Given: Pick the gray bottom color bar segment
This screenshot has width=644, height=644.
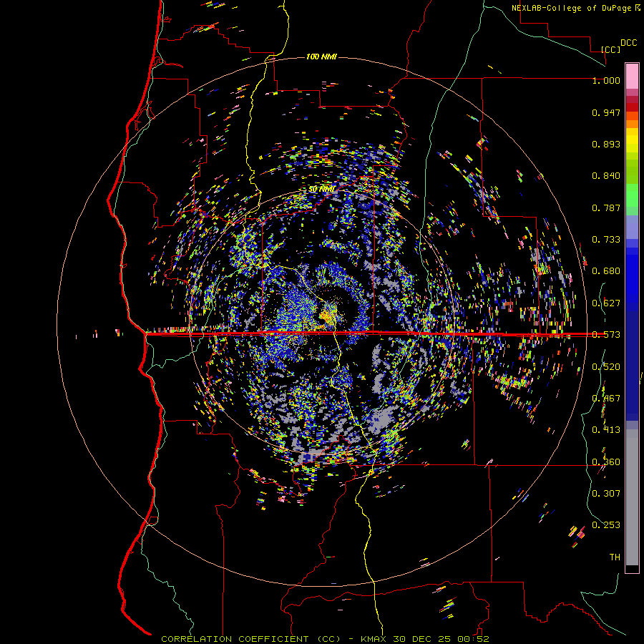Looking at the screenshot, I should point(632,497).
